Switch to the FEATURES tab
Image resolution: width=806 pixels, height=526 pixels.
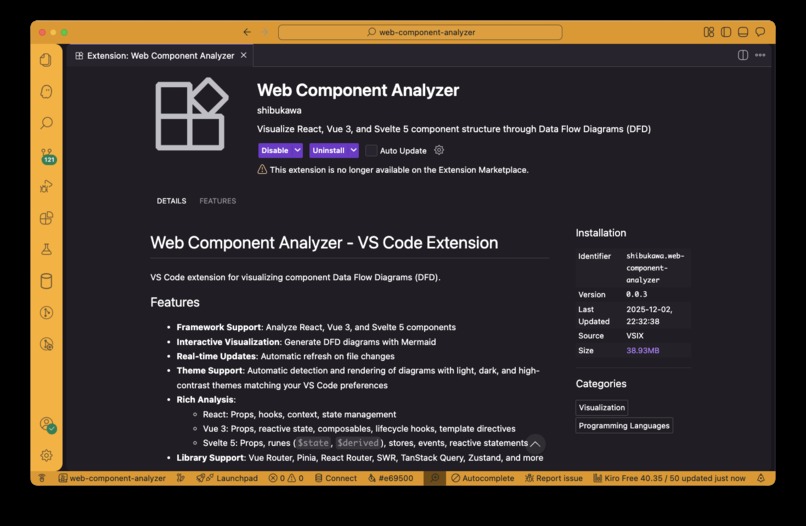tap(218, 201)
